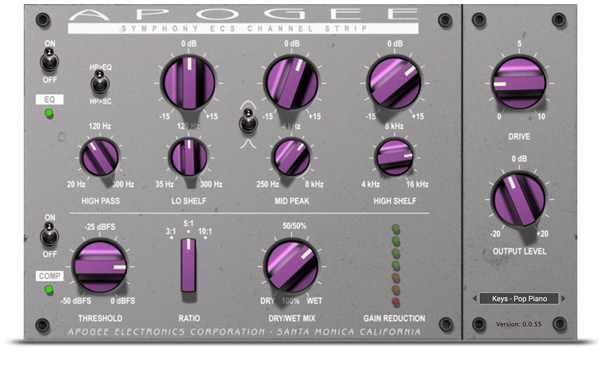This screenshot has width=600, height=377.
Task: Click the HIGH SHELF label
Action: coord(395,201)
